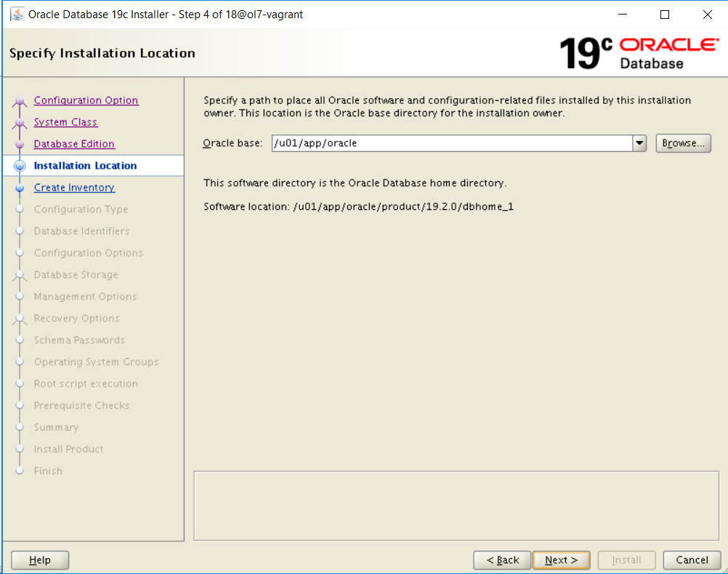Click the Install Product step label
The width and height of the screenshot is (728, 574).
pyautogui.click(x=69, y=450)
